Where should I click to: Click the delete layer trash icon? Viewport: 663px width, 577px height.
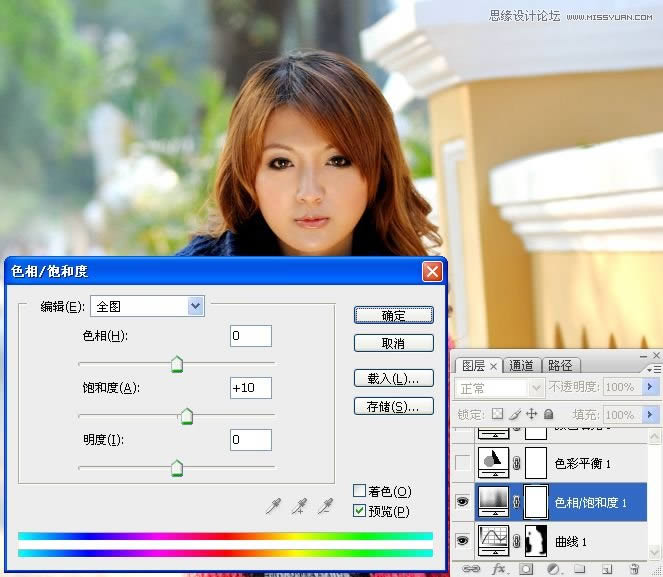pos(634,569)
